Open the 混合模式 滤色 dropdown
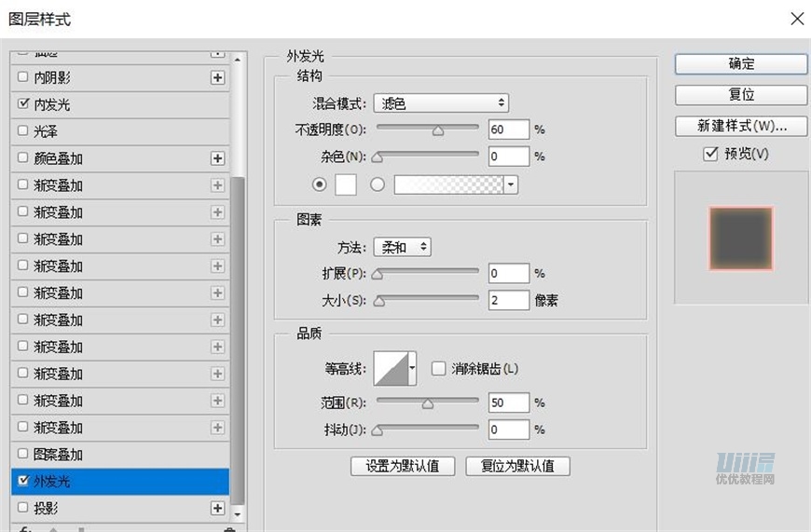 pos(440,103)
